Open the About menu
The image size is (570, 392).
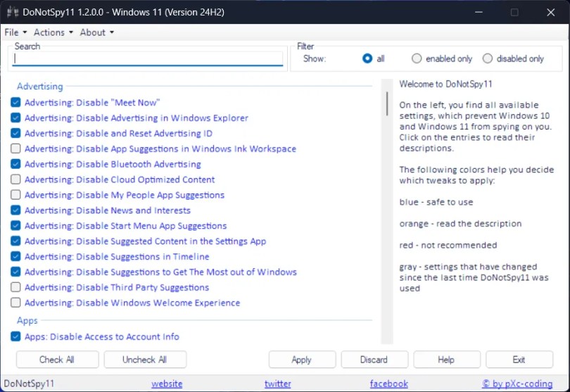point(96,32)
